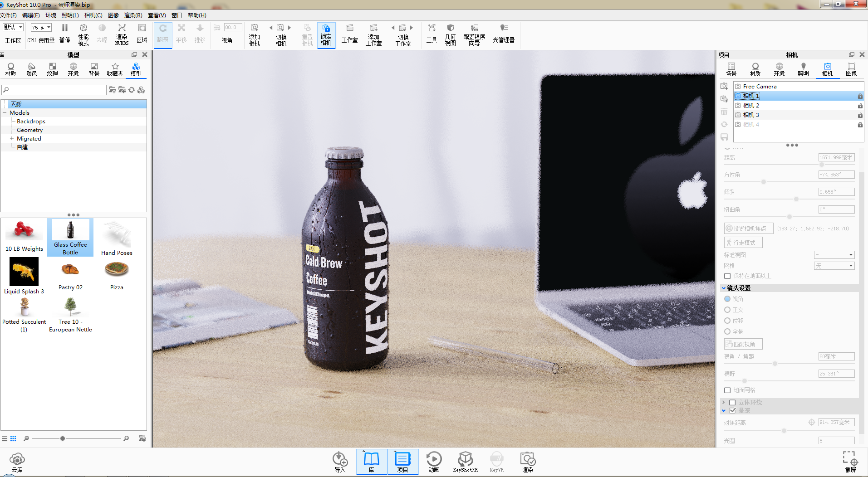The image size is (868, 477).
Task: Take a 截屏 screenshot
Action: coord(850,462)
